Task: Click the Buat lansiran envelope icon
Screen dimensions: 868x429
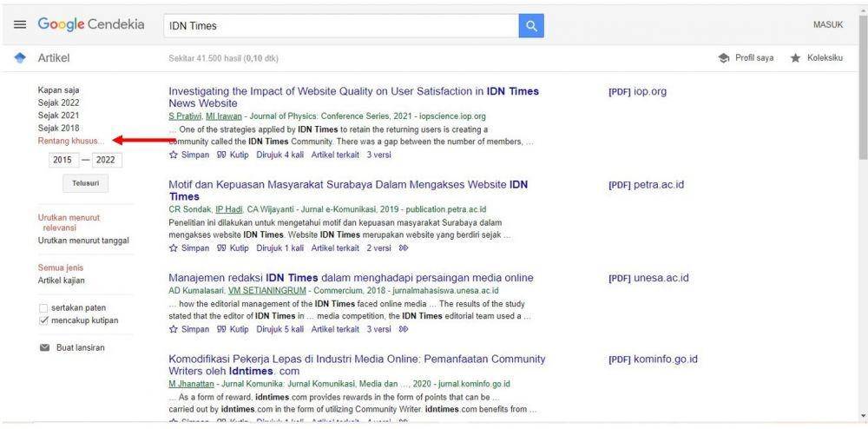Action: pos(44,347)
